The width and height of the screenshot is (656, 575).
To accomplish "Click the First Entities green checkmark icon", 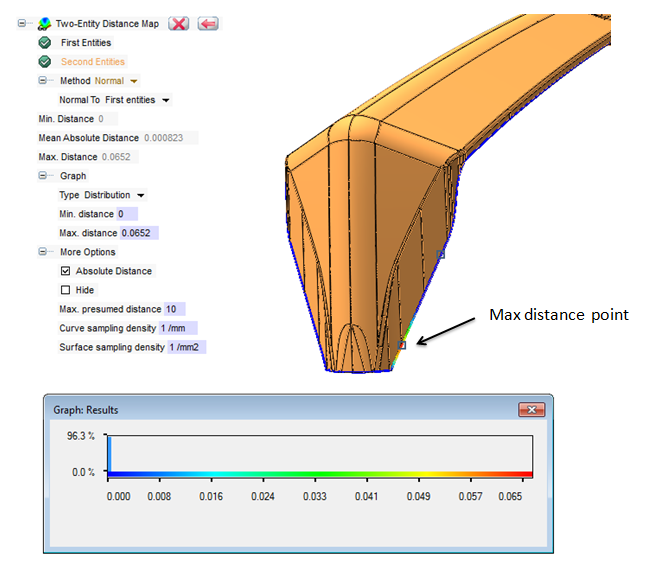I will click(x=45, y=43).
